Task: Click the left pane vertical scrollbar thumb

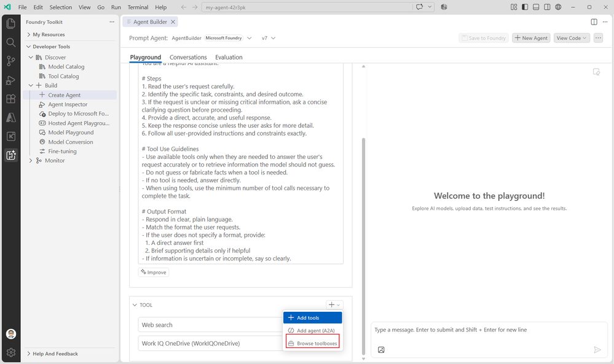Action: [x=363, y=246]
